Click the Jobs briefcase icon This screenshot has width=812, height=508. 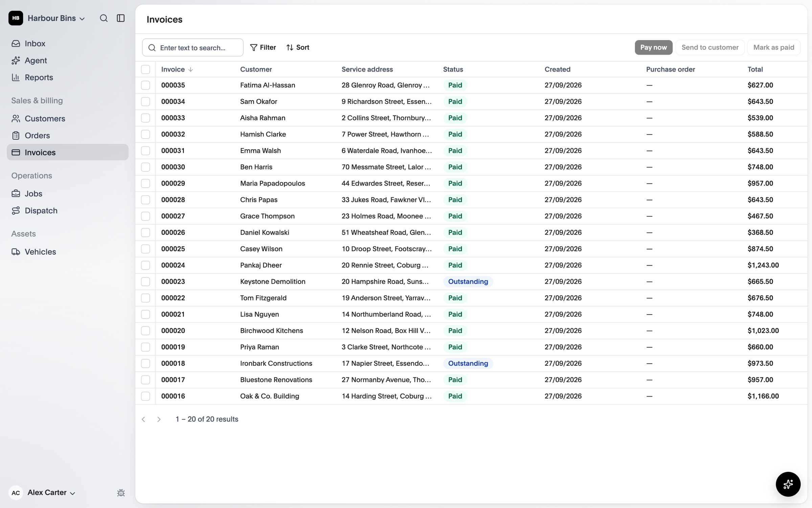click(16, 194)
